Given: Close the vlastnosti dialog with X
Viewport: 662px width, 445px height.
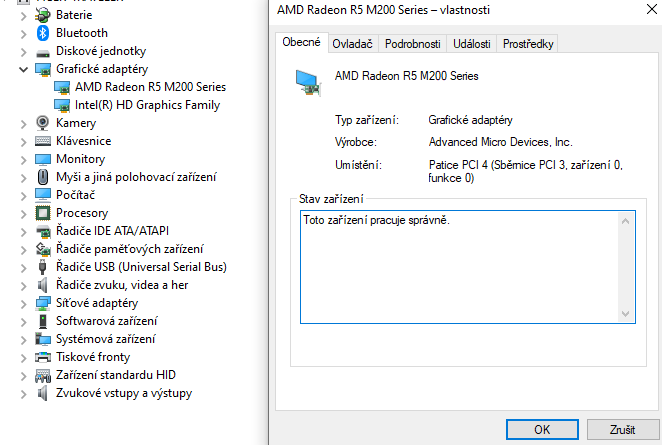Looking at the screenshot, I should tap(652, 9).
